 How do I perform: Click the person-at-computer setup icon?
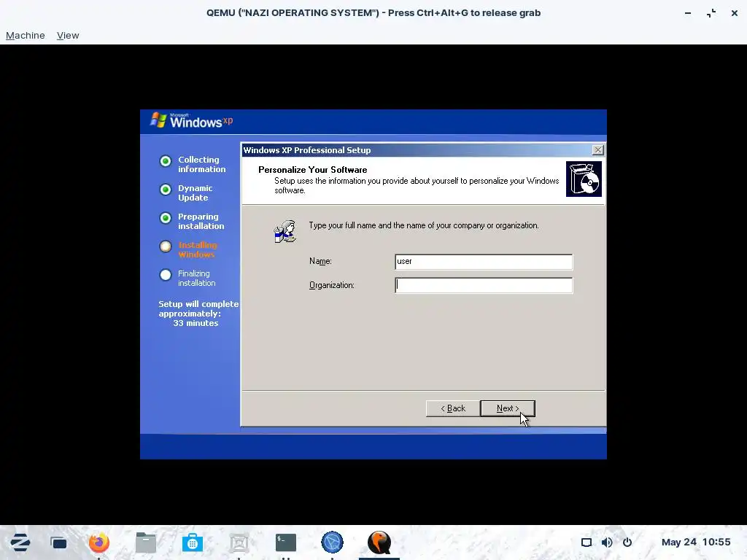(x=285, y=231)
